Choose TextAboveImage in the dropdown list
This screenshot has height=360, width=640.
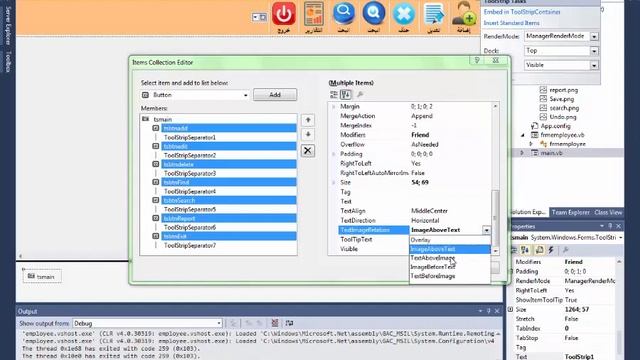click(450, 258)
